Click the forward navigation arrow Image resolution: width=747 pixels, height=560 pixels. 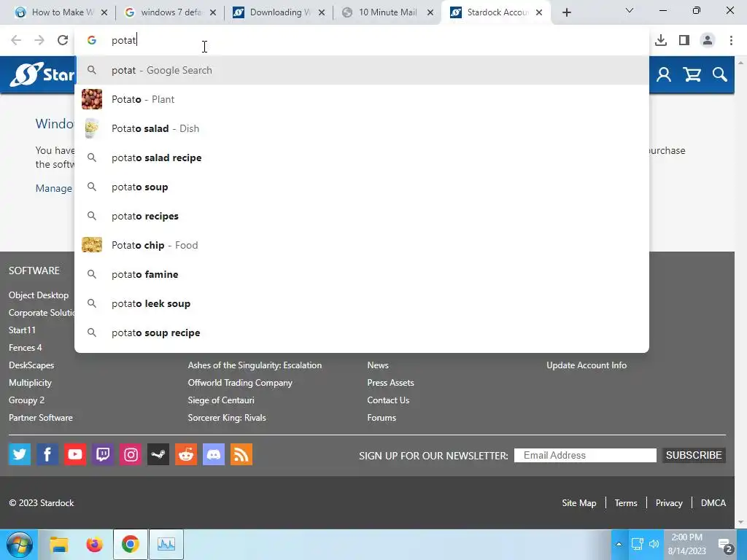click(39, 40)
